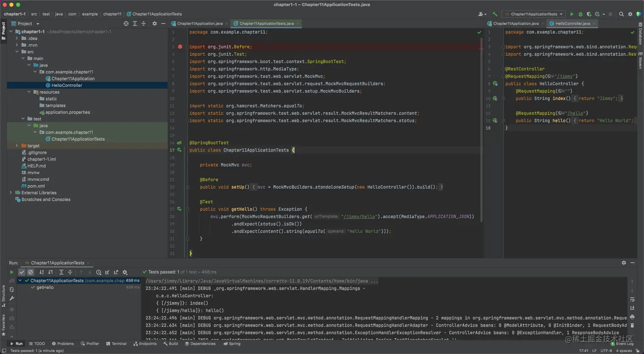Click run gutter icon beside getHello method
The width and height of the screenshot is (644, 354).
tap(179, 209)
